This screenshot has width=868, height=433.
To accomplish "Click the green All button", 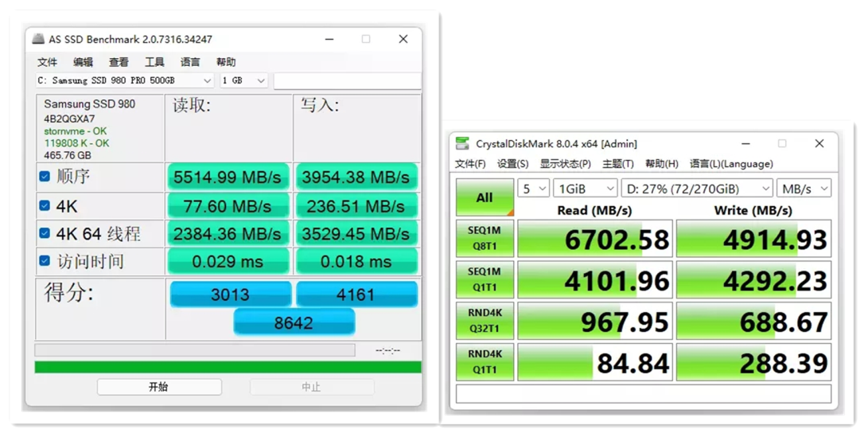I will pos(485,197).
